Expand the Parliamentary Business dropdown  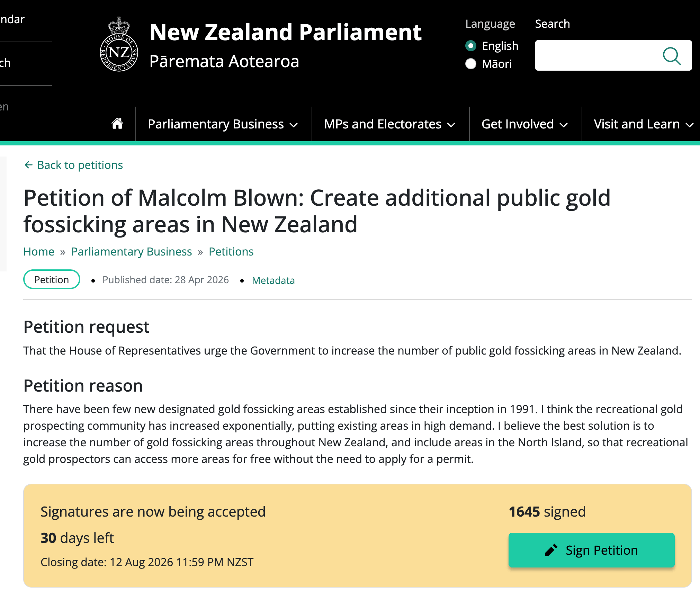point(223,124)
